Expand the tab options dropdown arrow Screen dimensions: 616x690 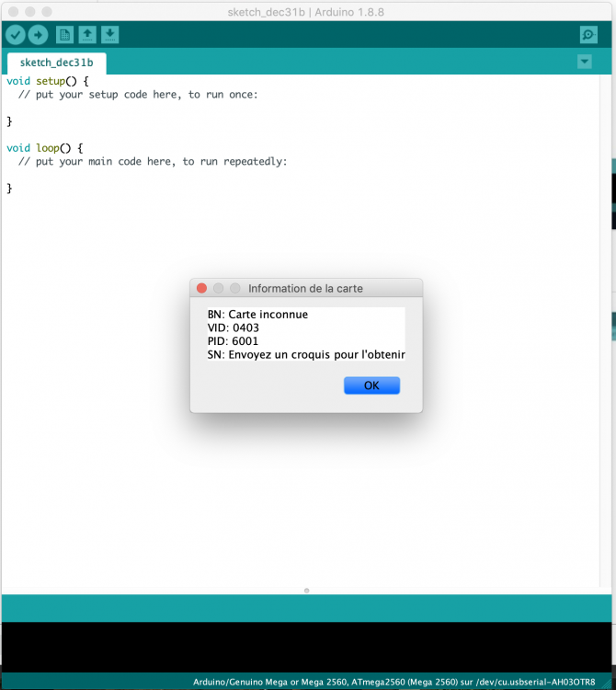585,62
